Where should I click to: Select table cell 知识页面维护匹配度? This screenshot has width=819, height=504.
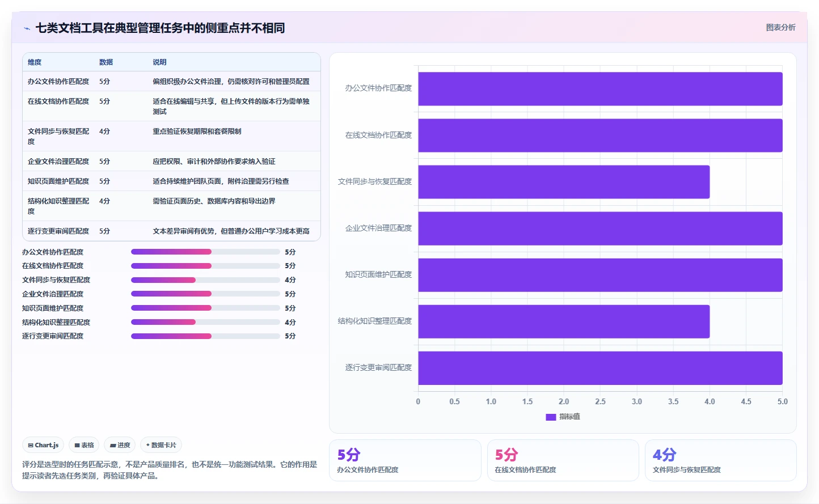click(58, 181)
